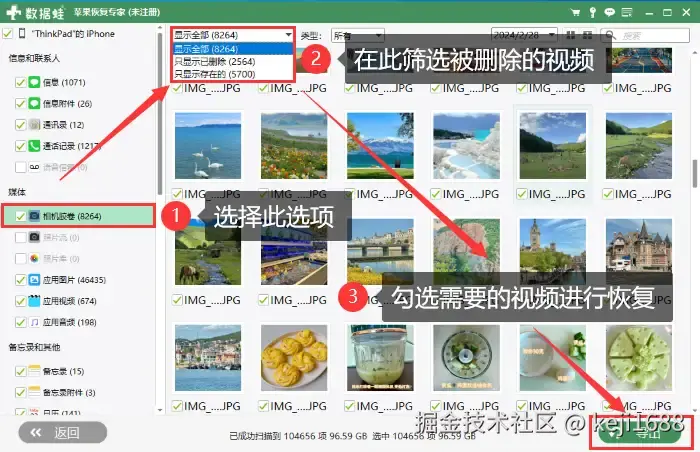The image size is (700, 452).
Task: Select the 应用音频 (198) row label
Action: (69, 322)
